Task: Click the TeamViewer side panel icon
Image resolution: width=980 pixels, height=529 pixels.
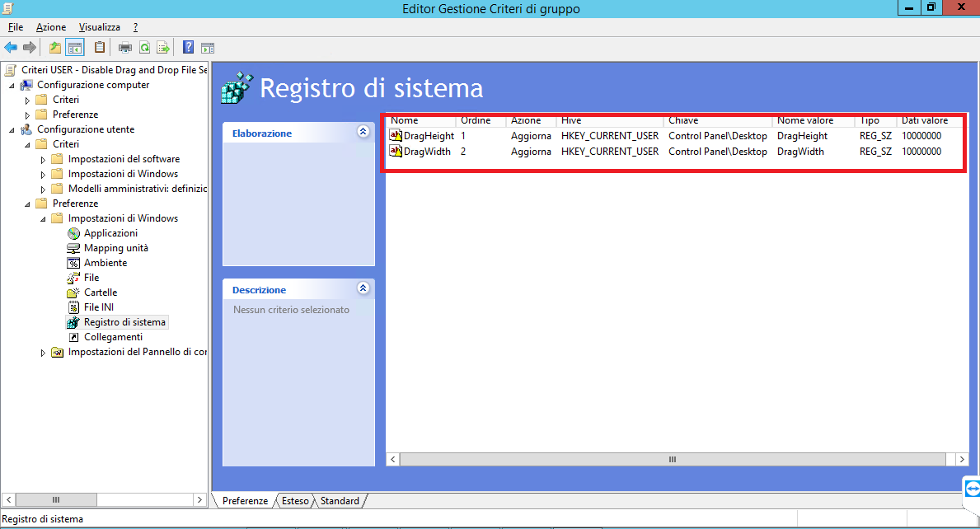Action: click(x=972, y=489)
